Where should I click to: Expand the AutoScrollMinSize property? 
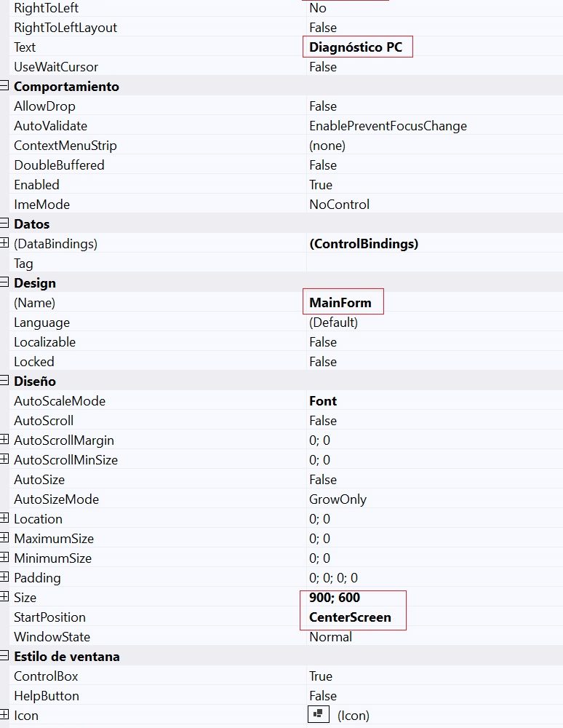coord(4,460)
